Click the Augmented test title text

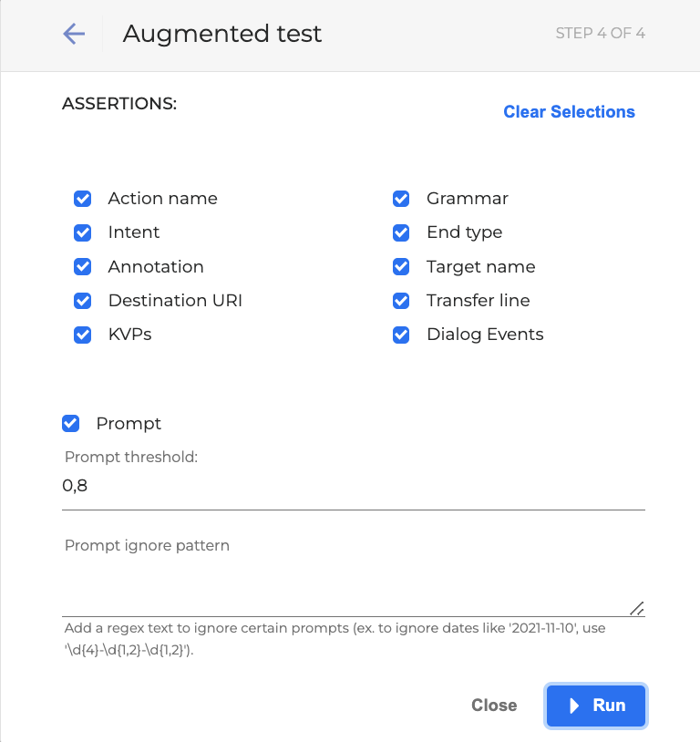[221, 34]
